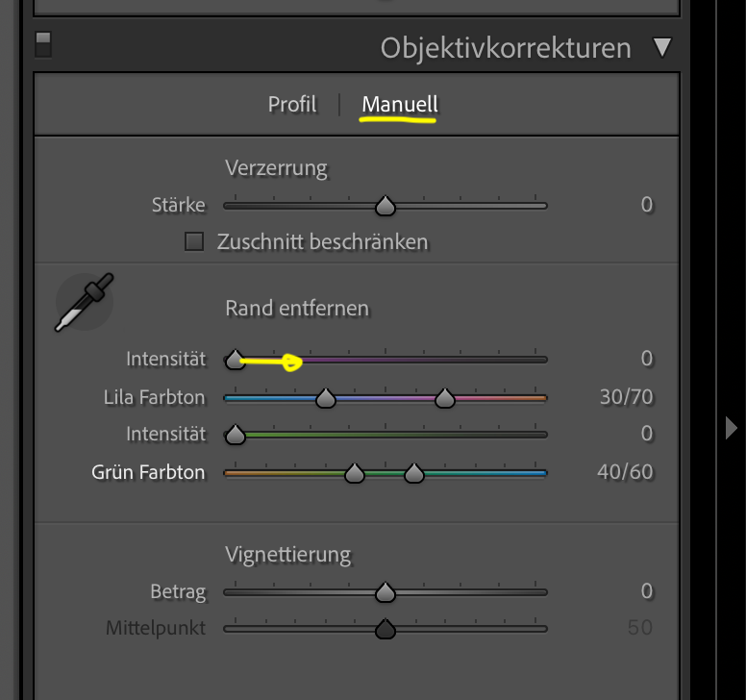Collapse the Objektivkorrekturen panel triangle

pos(661,47)
